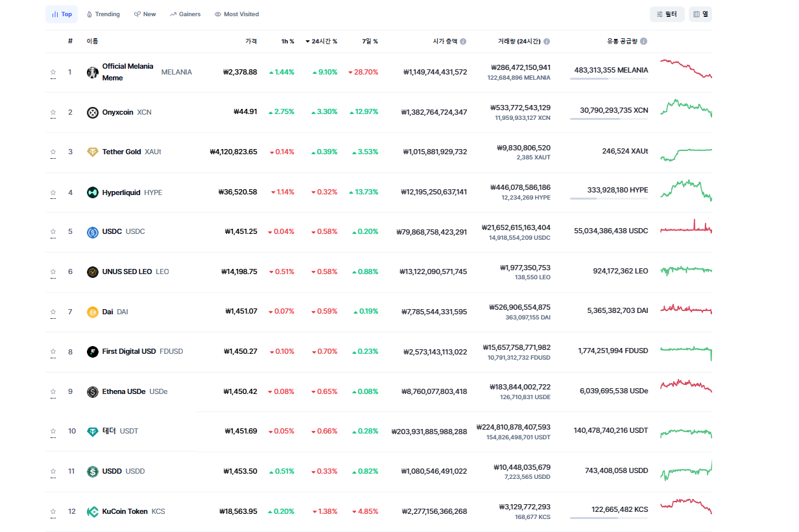Click the UNUS SED LEO logo icon
Image resolution: width=799 pixels, height=532 pixels.
(x=93, y=272)
